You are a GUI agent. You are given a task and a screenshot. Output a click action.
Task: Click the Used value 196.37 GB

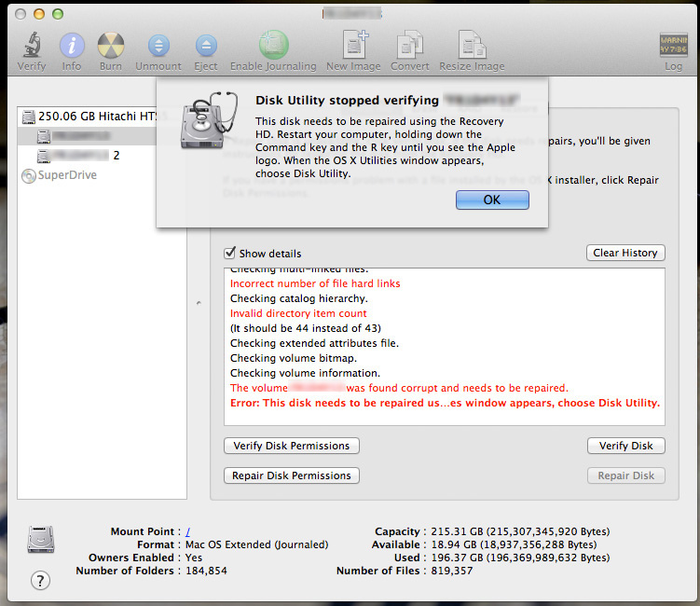520,558
